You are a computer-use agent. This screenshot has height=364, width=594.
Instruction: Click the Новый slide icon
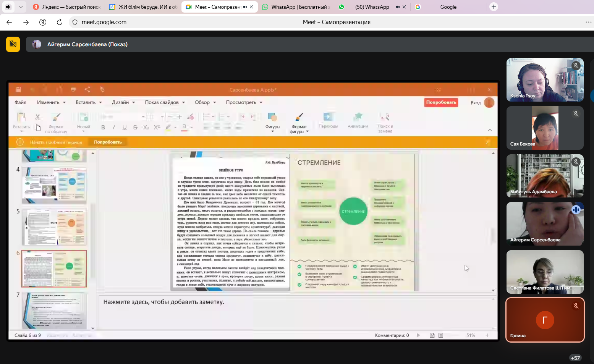coord(83,117)
